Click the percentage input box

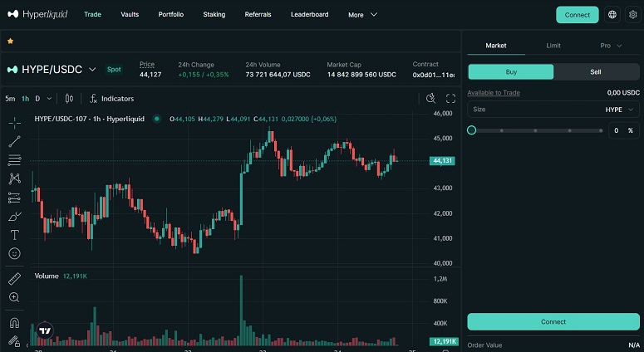point(623,130)
